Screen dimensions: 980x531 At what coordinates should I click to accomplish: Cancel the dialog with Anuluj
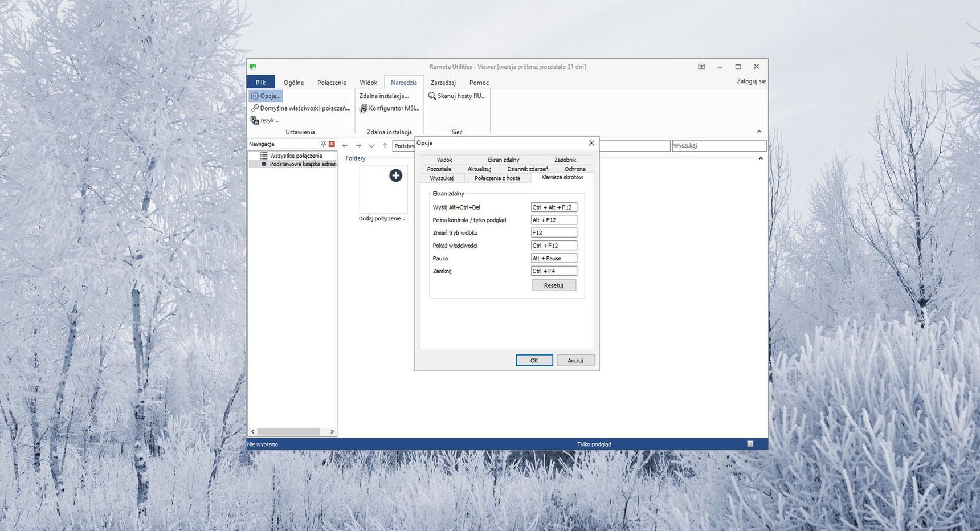pos(575,360)
